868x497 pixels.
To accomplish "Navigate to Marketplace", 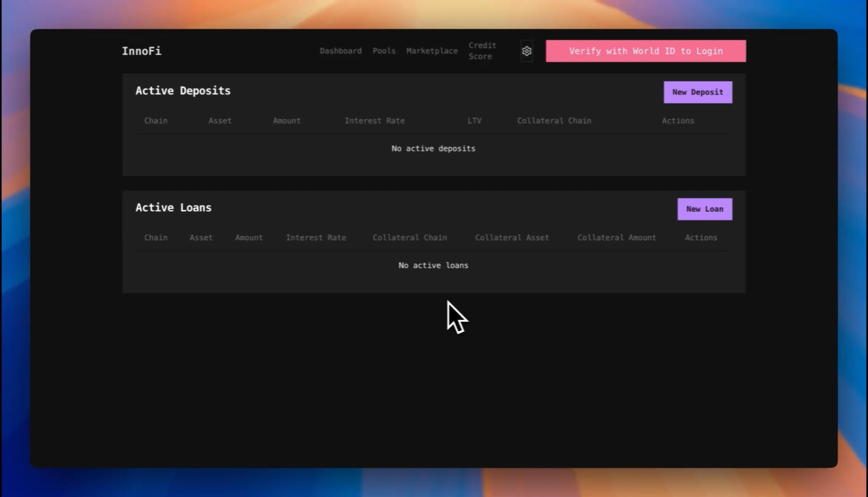I will click(x=432, y=51).
